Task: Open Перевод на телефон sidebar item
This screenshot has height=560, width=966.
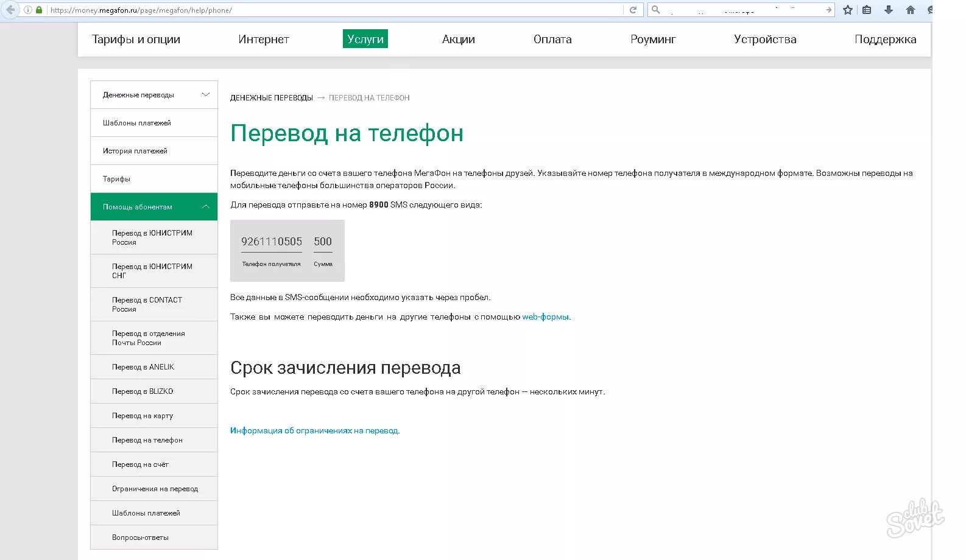Action: click(154, 440)
